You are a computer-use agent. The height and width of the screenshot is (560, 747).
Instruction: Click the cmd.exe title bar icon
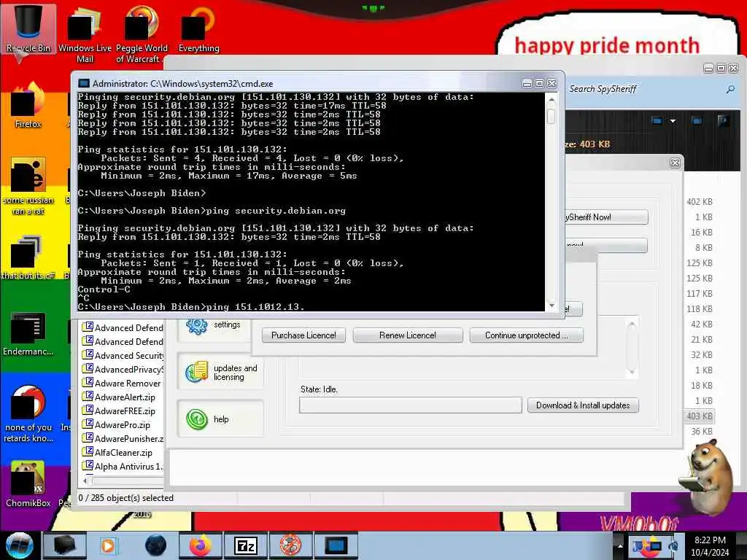84,83
